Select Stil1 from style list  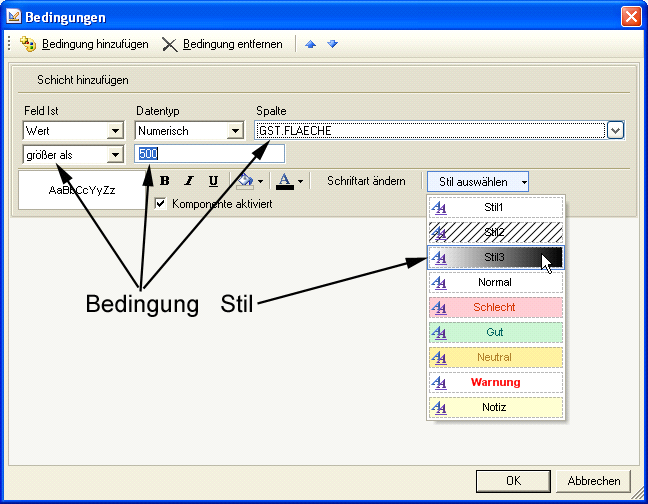495,207
